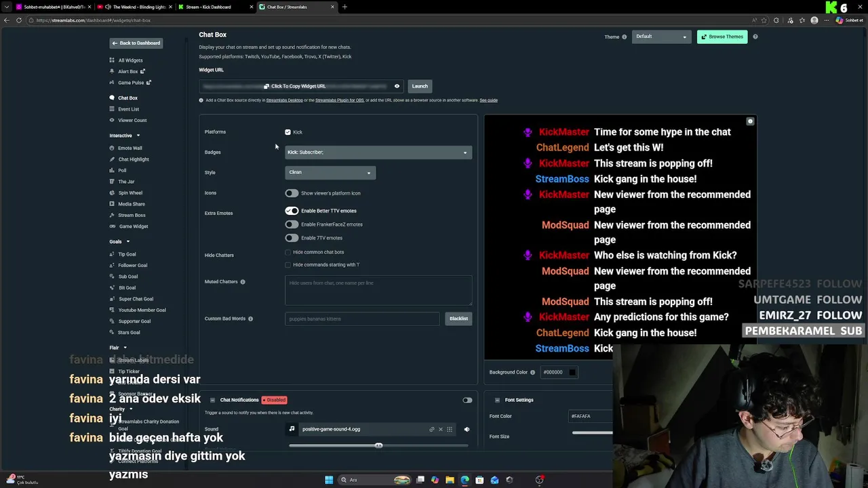Click the Bit Goal sidebar icon

[x=113, y=287]
